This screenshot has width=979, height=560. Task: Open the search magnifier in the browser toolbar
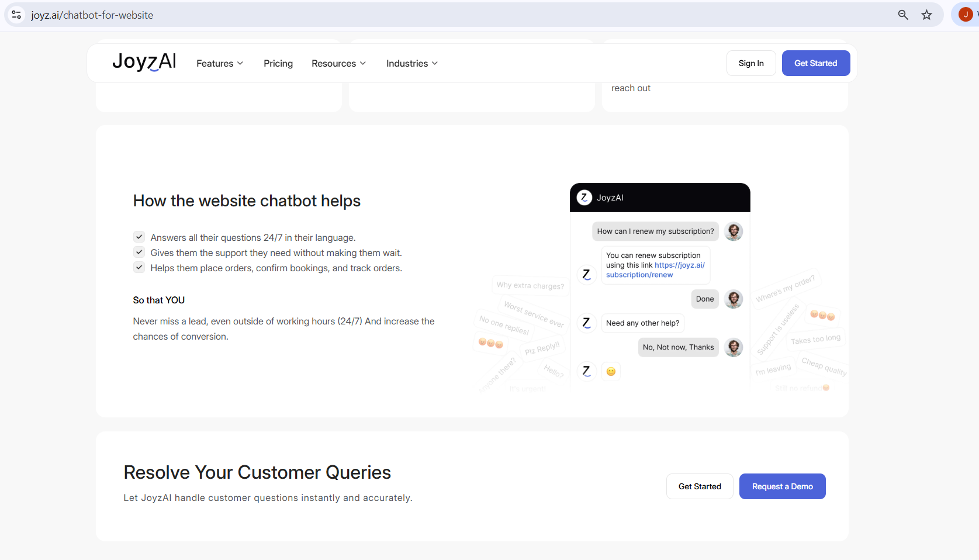coord(902,15)
